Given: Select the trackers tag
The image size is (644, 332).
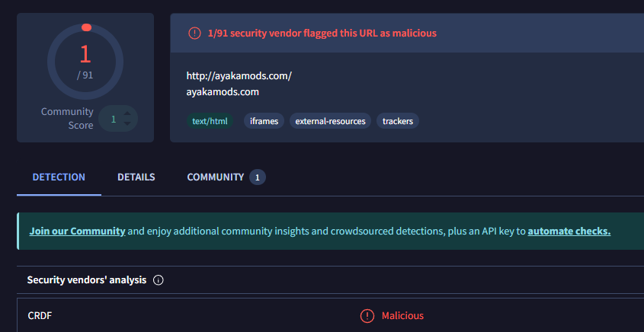Looking at the screenshot, I should click(398, 121).
